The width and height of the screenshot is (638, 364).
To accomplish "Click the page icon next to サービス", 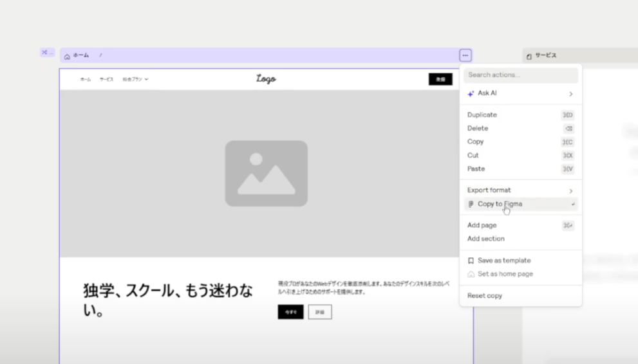I will click(x=529, y=57).
